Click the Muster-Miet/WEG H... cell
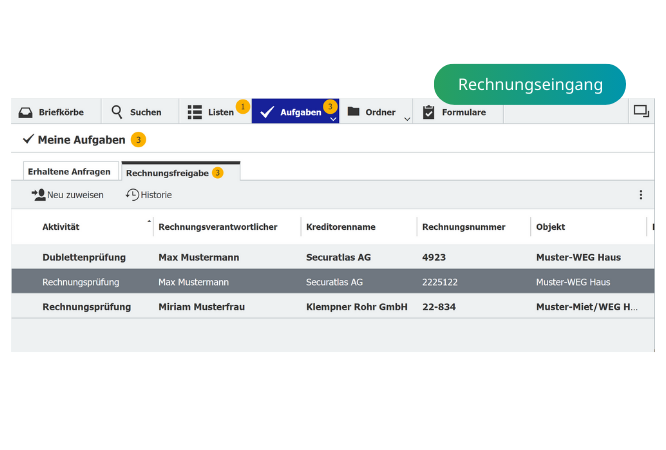The image size is (666, 450). tap(587, 307)
